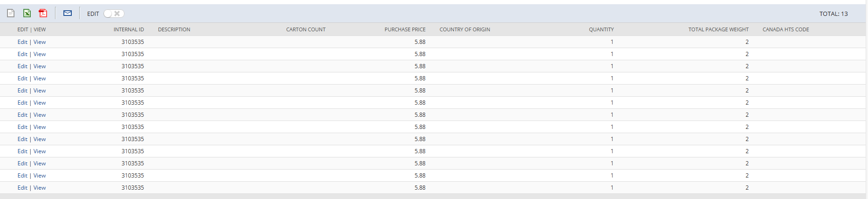The height and width of the screenshot is (199, 868).
Task: Export the list as PDF
Action: click(x=43, y=13)
